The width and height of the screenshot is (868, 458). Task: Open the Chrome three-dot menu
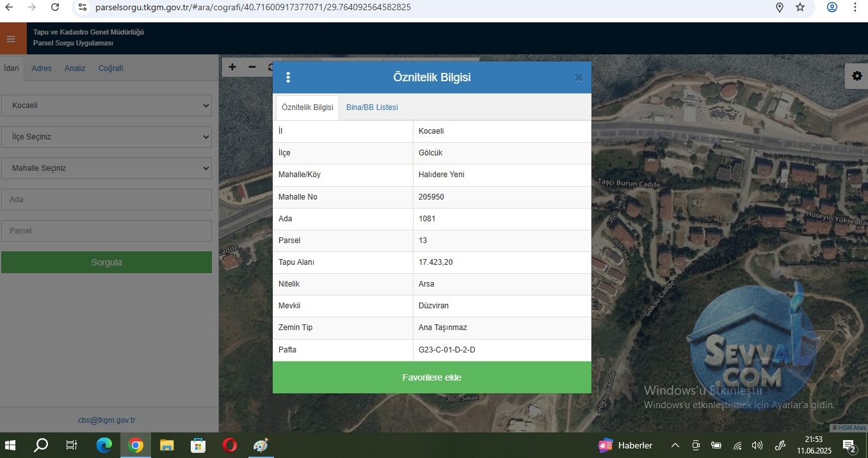[855, 7]
